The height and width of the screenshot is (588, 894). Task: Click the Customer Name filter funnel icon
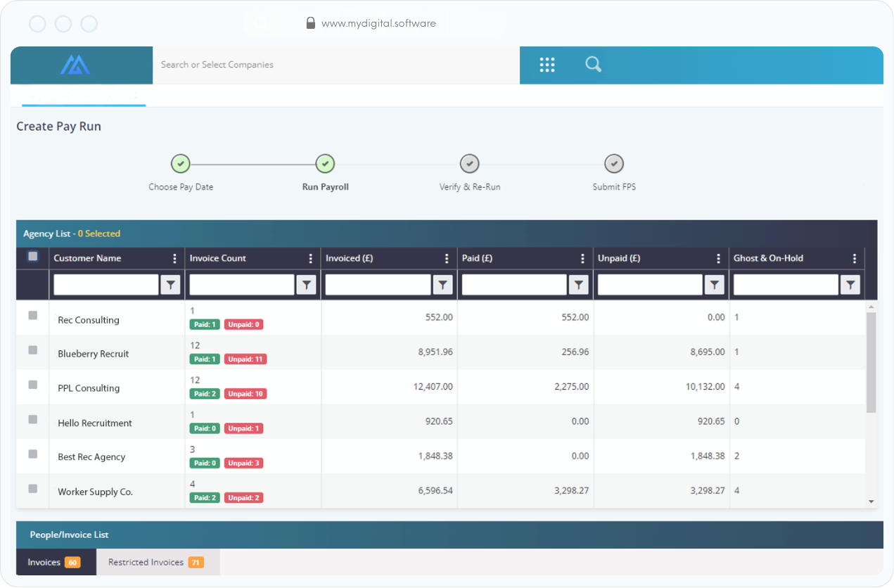pyautogui.click(x=170, y=285)
